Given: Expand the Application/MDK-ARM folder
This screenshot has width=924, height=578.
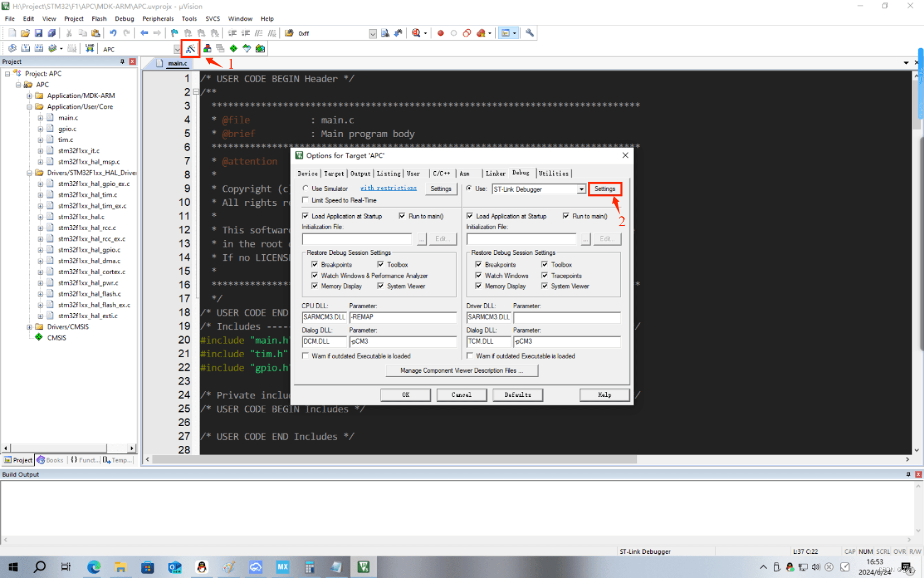Looking at the screenshot, I should (29, 96).
